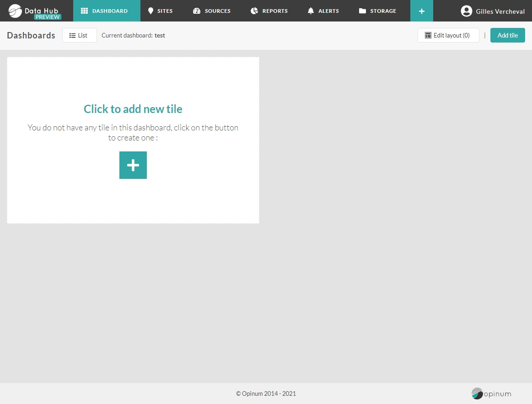
Task: Click the Alerts bell icon
Action: (311, 11)
